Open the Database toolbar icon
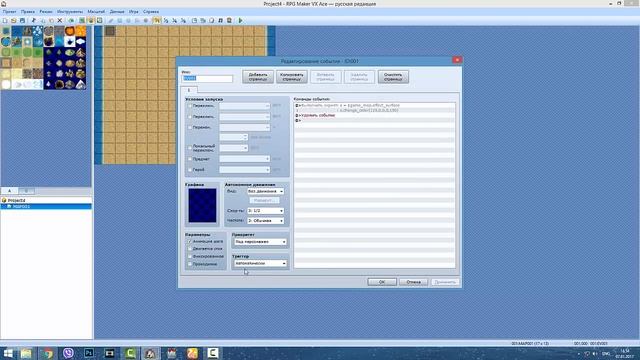The height and width of the screenshot is (360, 640). (194, 20)
